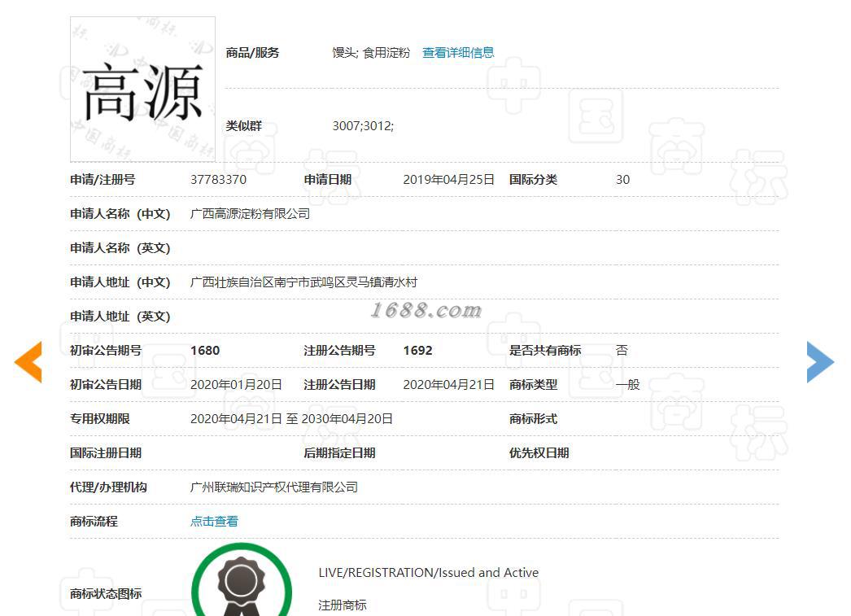
Task: Open 查看详细信息 link for goods details
Action: (458, 53)
